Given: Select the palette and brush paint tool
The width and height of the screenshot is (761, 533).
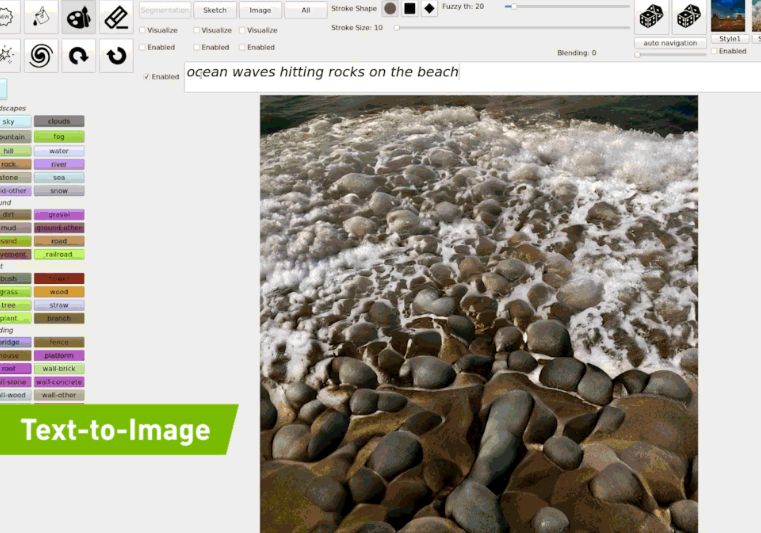Looking at the screenshot, I should tap(79, 17).
